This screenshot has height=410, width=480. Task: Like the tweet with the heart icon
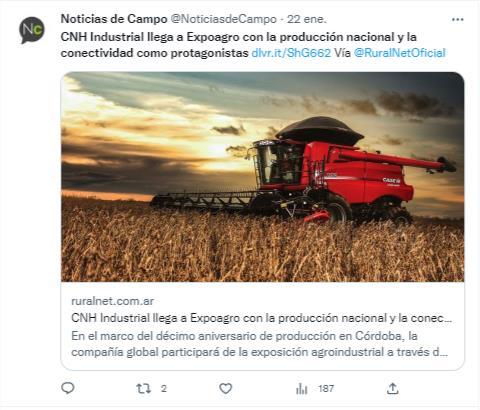(226, 388)
